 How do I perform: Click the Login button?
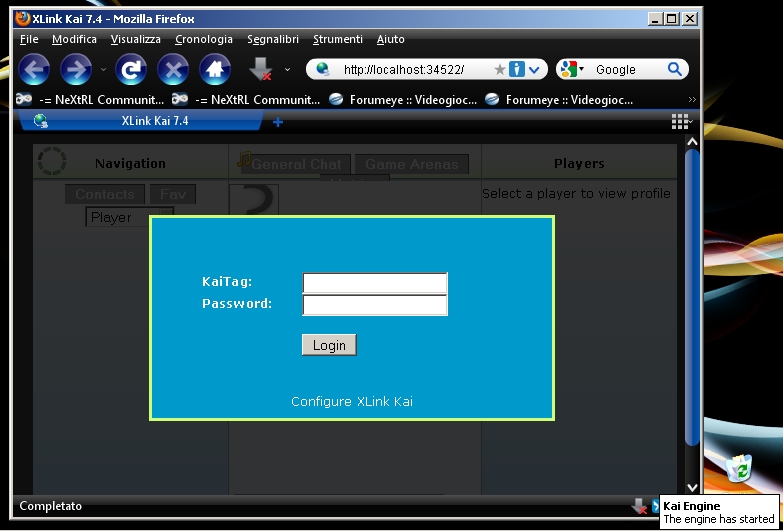click(x=329, y=345)
